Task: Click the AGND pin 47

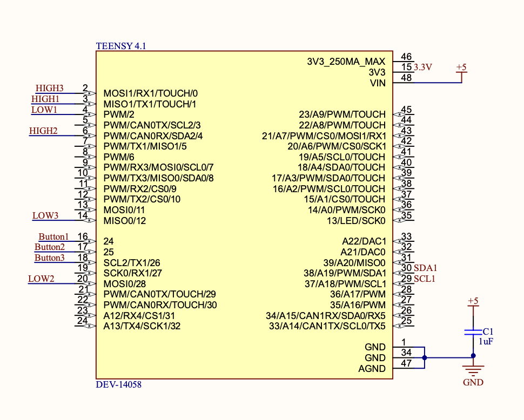Action: pos(404,368)
